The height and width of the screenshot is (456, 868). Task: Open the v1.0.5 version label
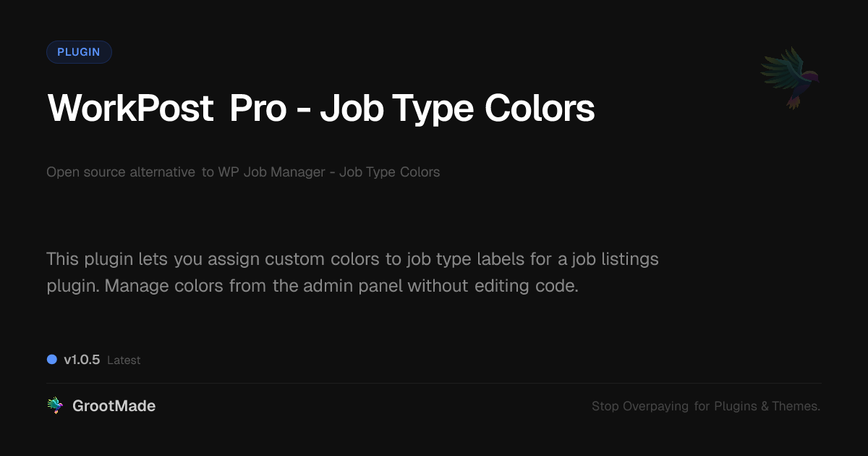click(82, 360)
